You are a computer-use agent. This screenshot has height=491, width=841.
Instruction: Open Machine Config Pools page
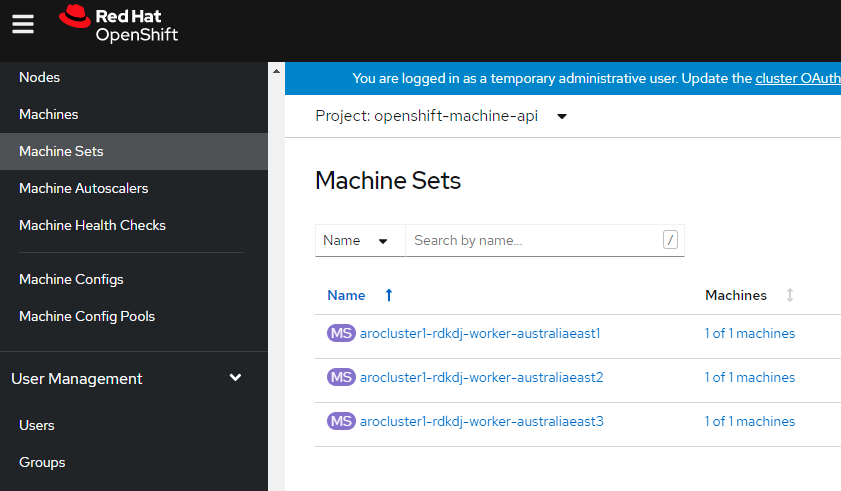coord(87,316)
